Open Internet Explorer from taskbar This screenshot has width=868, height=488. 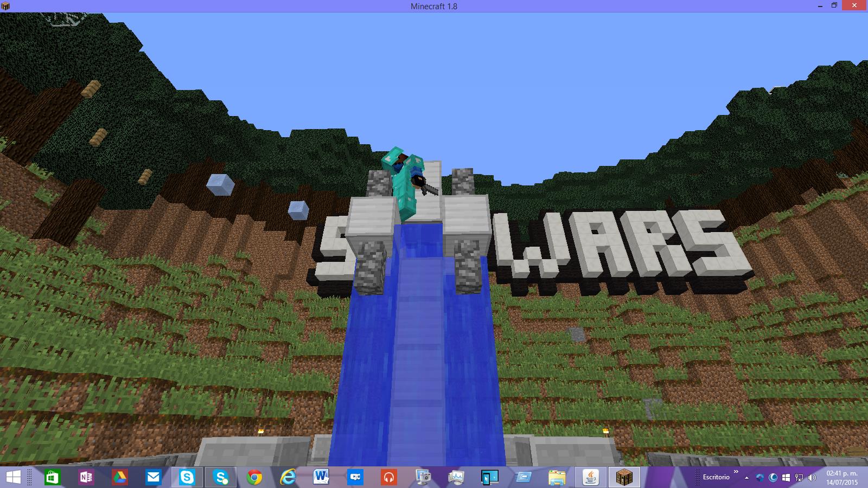coord(288,477)
